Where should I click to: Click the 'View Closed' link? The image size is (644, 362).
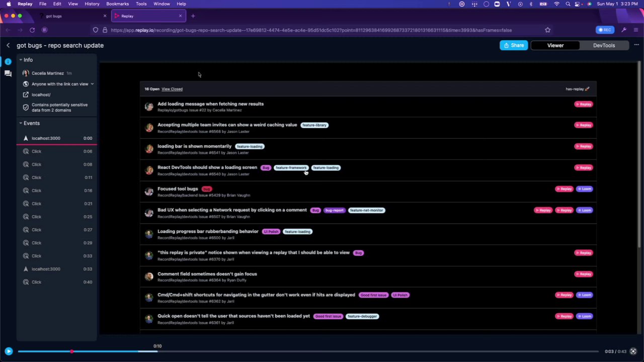172,89
